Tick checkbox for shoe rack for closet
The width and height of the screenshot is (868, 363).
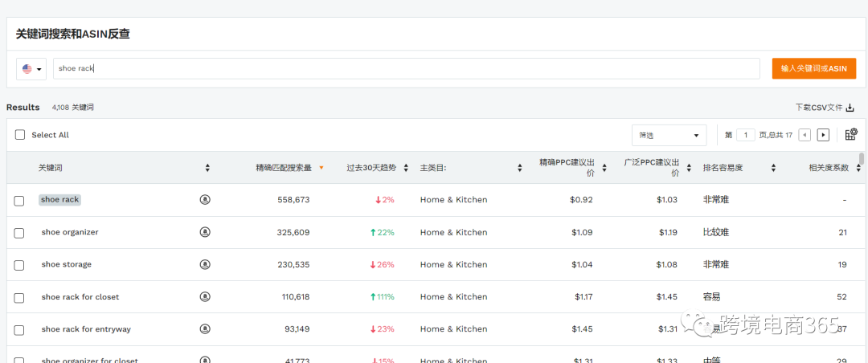coord(18,298)
